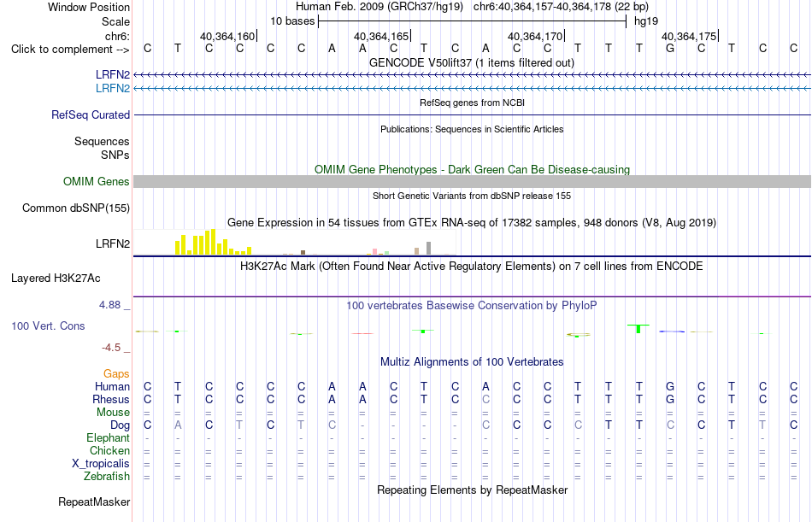Click the G base in the Rhesus row
Viewport: 812px width, 522px height.
669,400
